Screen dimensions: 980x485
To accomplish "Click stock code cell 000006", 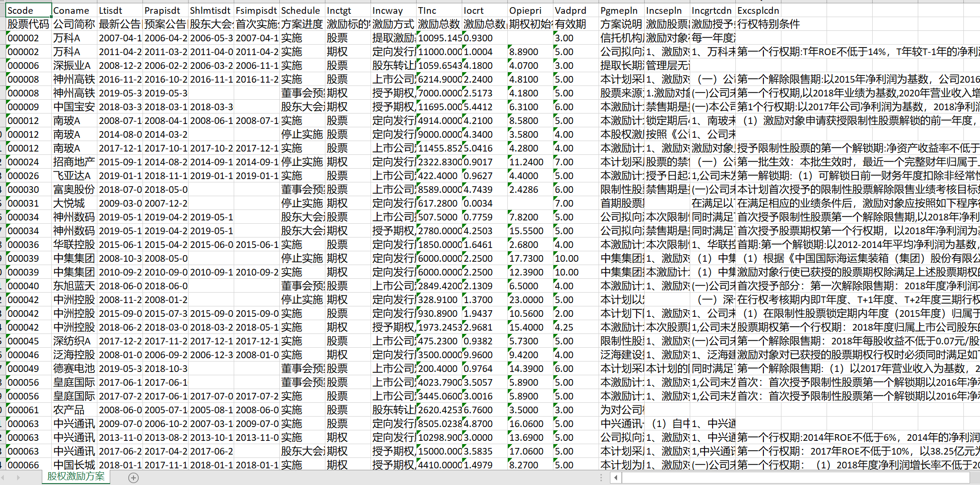I will point(29,66).
